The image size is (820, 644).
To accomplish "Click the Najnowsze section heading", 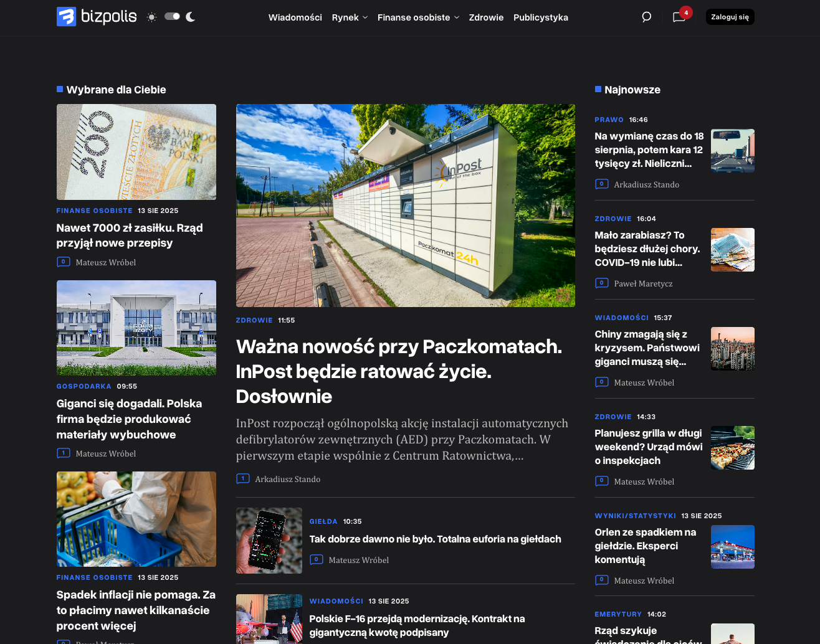I will 632,90.
